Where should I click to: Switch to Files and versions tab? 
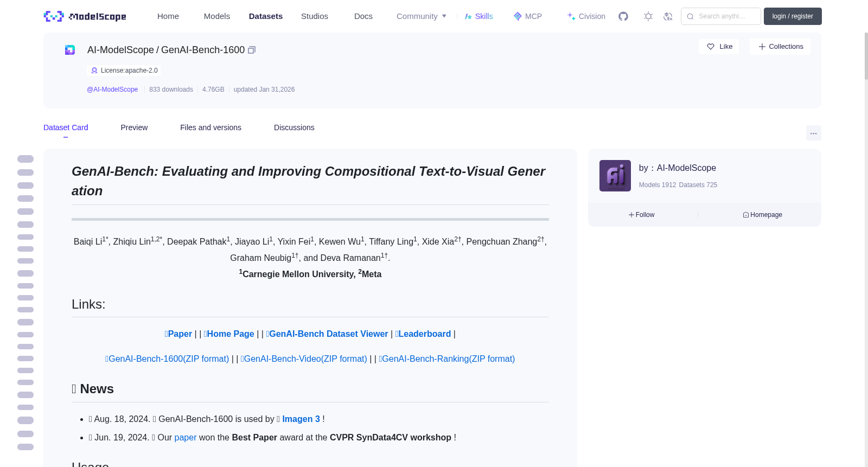pos(210,127)
